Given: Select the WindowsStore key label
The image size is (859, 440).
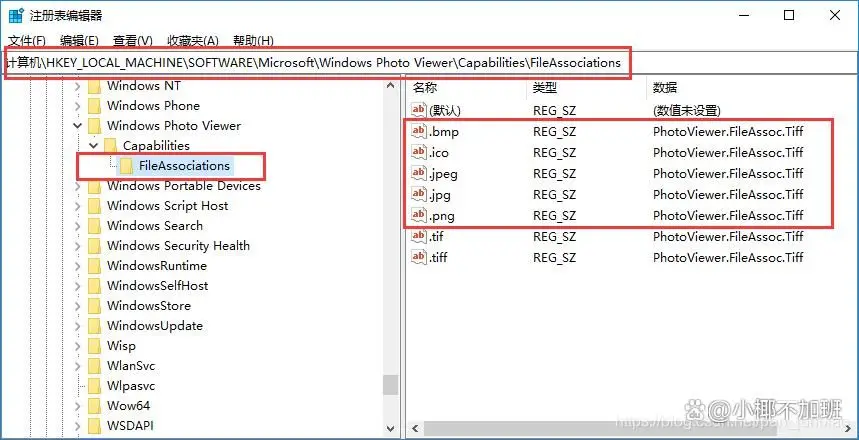Looking at the screenshot, I should (x=148, y=306).
